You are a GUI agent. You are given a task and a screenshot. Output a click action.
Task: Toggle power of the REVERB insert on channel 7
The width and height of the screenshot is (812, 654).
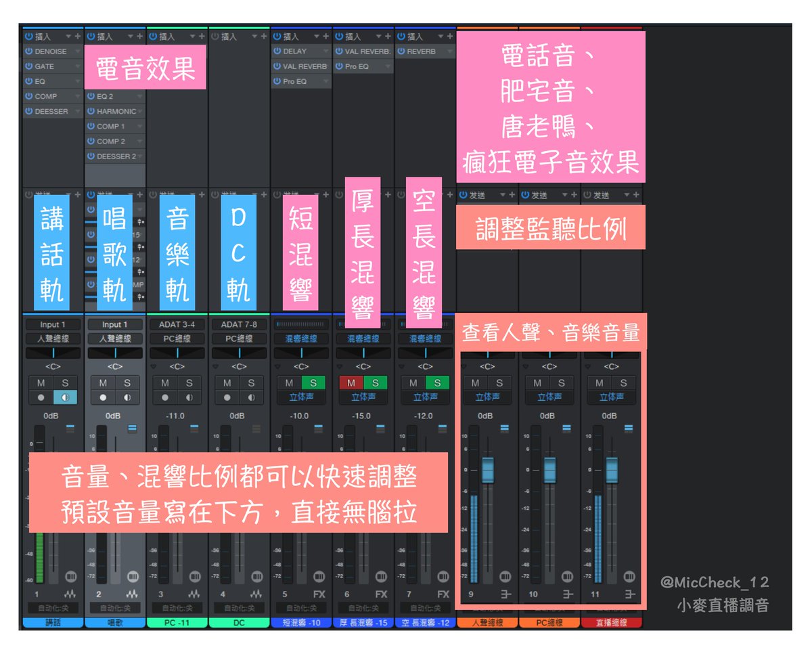[x=402, y=51]
